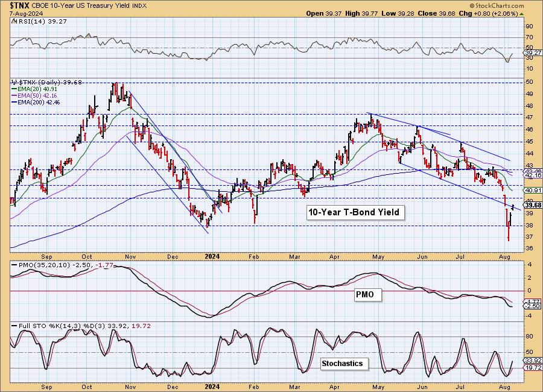The height and width of the screenshot is (392, 543).
Task: Click the candlestick icon beside $TNX (Daily)
Action: (14, 83)
